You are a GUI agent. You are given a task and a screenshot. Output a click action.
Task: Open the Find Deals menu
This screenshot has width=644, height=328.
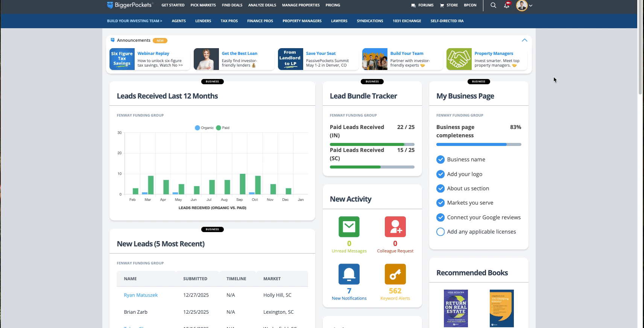coord(232,5)
